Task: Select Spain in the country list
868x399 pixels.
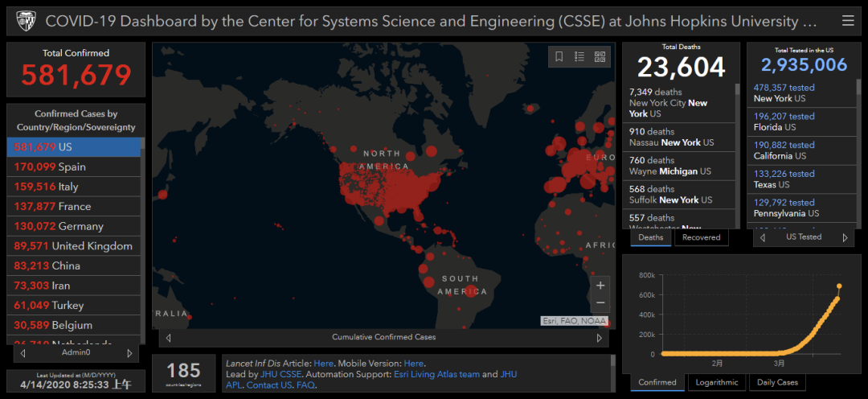Action: (74, 167)
